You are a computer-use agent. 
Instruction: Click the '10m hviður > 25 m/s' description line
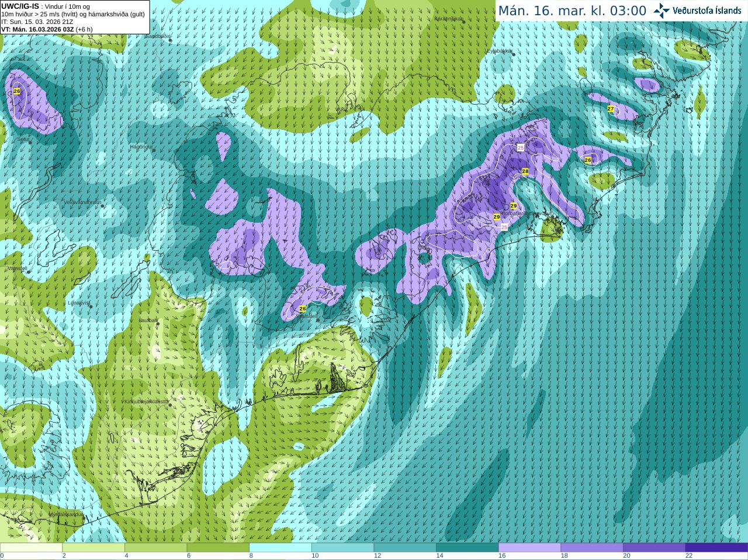click(x=73, y=14)
